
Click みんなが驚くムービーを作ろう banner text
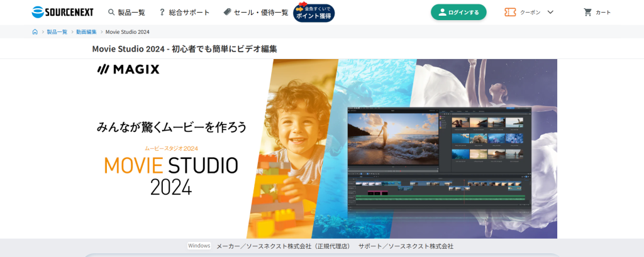[x=172, y=127]
